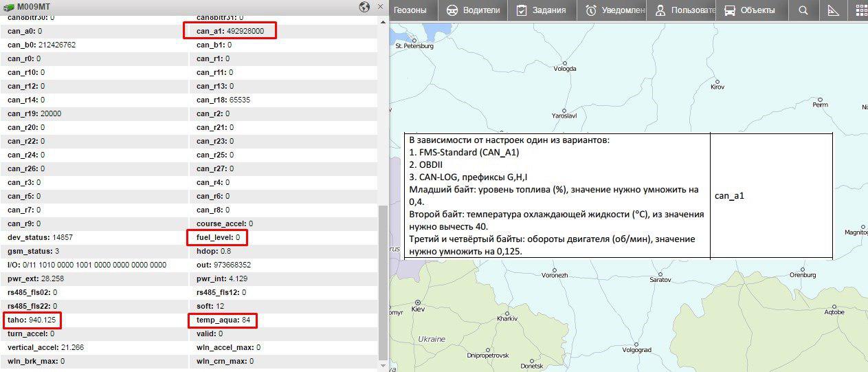This screenshot has height=372, width=868.
Task: Select the ruler measurement tool icon
Action: click(833, 10)
